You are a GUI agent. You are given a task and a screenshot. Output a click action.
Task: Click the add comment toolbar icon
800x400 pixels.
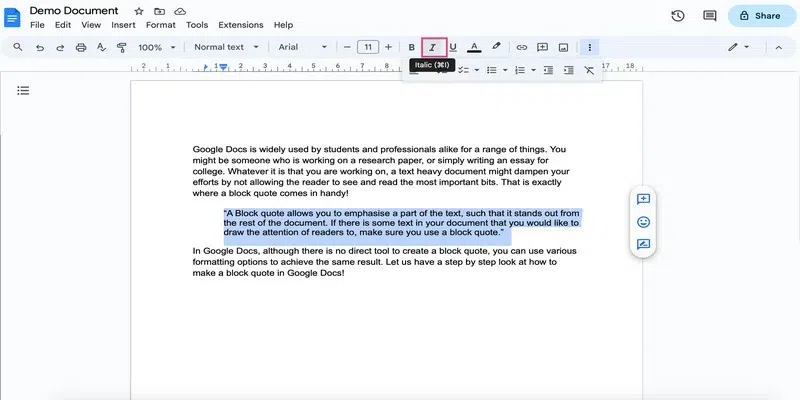tap(542, 47)
